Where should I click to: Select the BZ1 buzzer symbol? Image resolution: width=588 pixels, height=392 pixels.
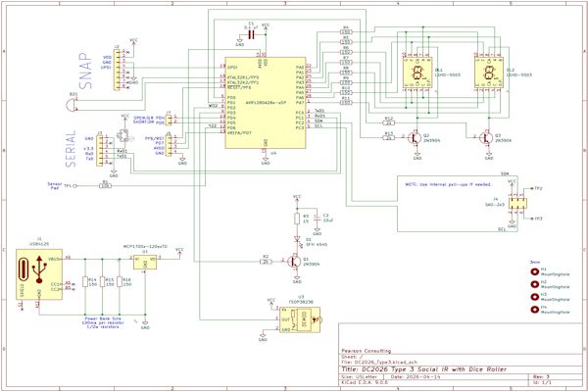click(71, 104)
